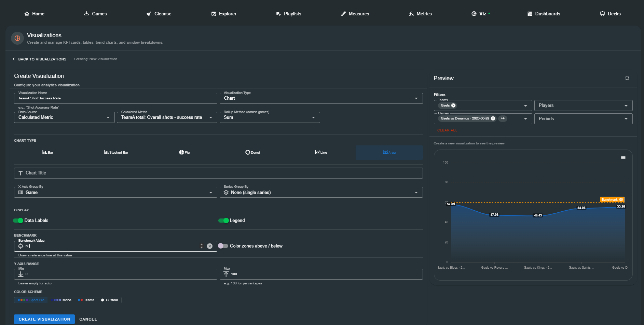Go back to visualizations list

(x=40, y=59)
